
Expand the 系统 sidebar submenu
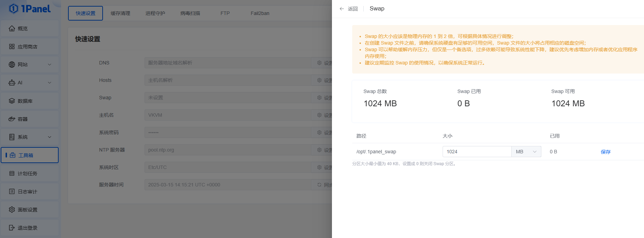[50, 137]
